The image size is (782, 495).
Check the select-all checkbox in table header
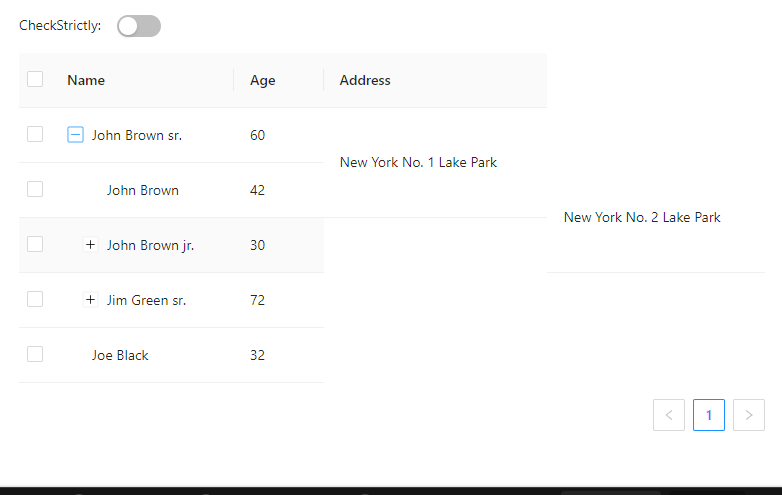[x=35, y=79]
